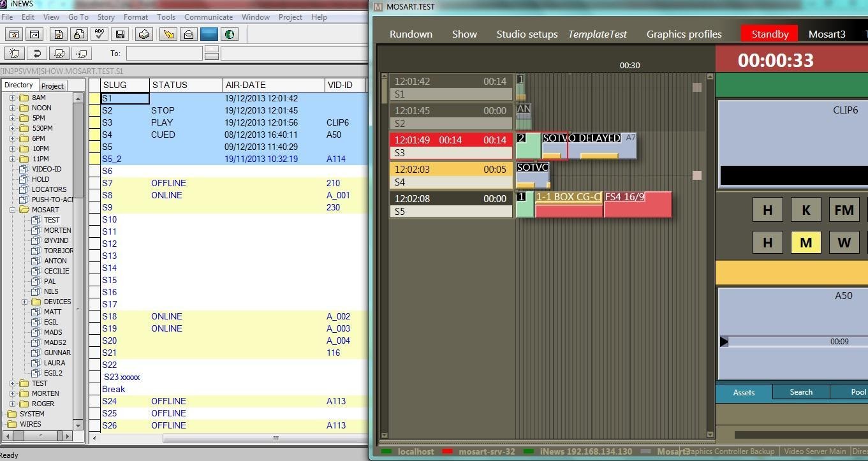The width and height of the screenshot is (868, 461).
Task: Toggle the FM button
Action: click(x=844, y=210)
